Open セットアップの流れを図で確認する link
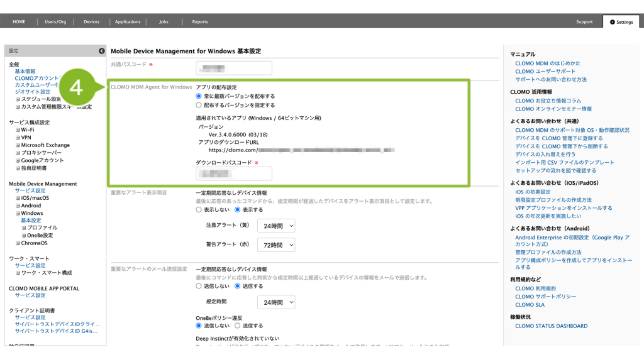Viewport: 644px width, 362px height. tap(556, 171)
